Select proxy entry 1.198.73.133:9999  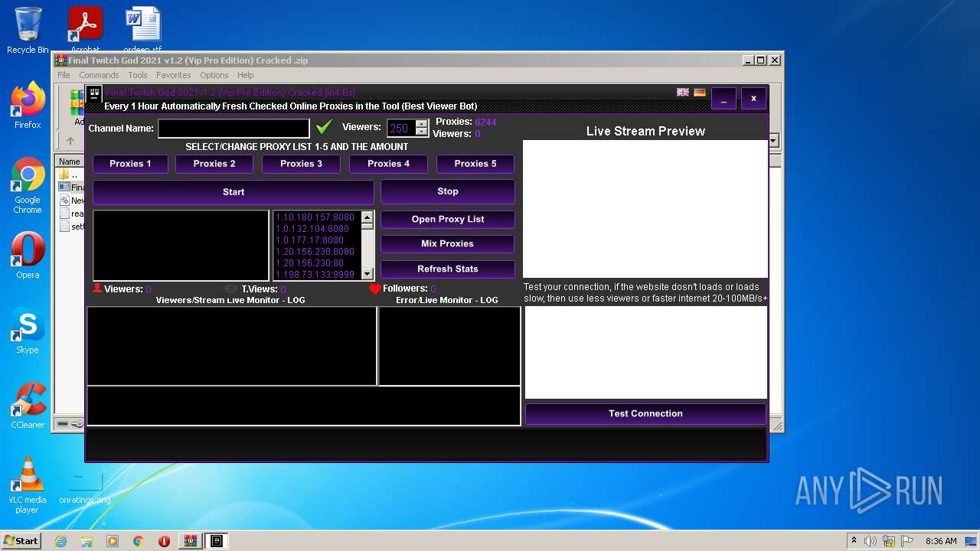315,274
